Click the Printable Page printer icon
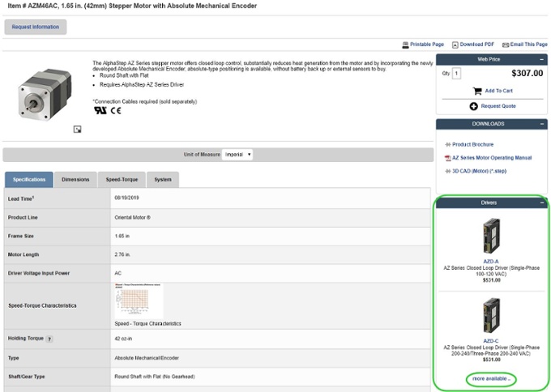 point(404,45)
